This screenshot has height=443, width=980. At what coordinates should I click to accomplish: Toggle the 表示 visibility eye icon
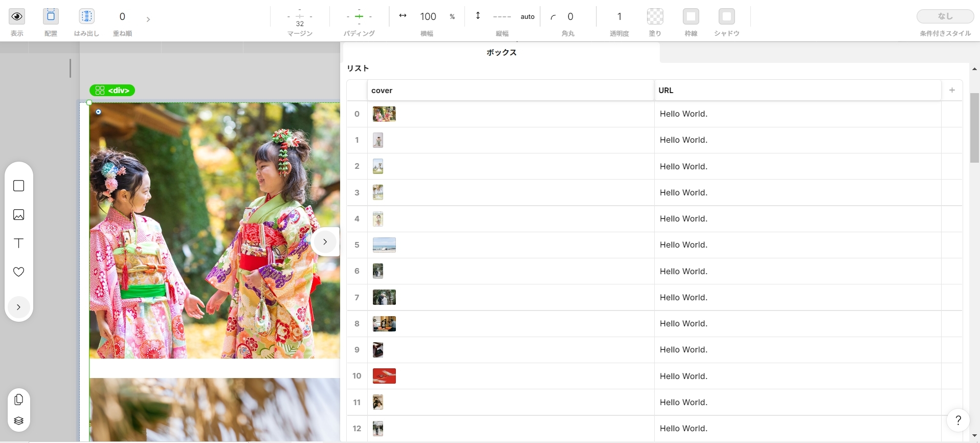tap(17, 16)
